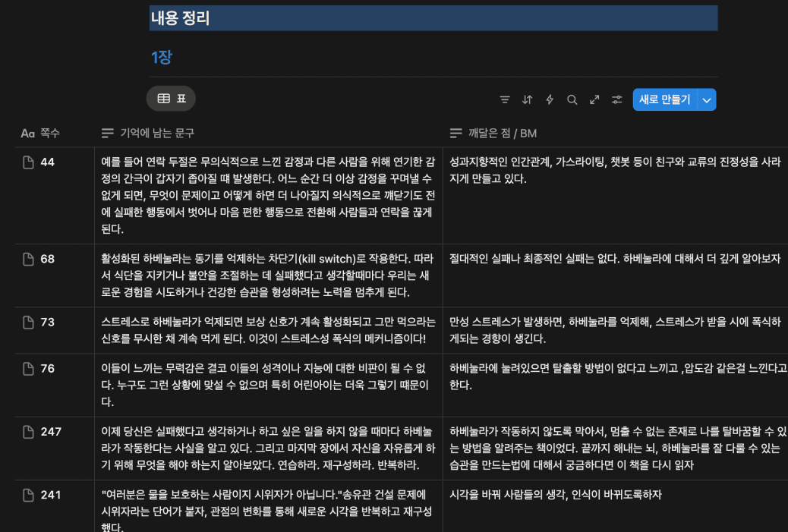The image size is (788, 532).
Task: Select the 표 table view tab
Action: click(171, 99)
